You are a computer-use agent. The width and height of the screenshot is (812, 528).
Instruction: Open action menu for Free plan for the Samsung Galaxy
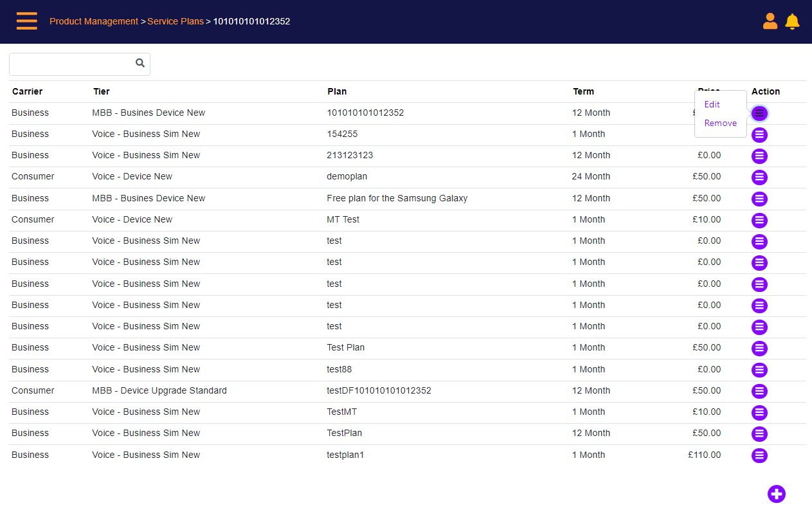point(759,199)
